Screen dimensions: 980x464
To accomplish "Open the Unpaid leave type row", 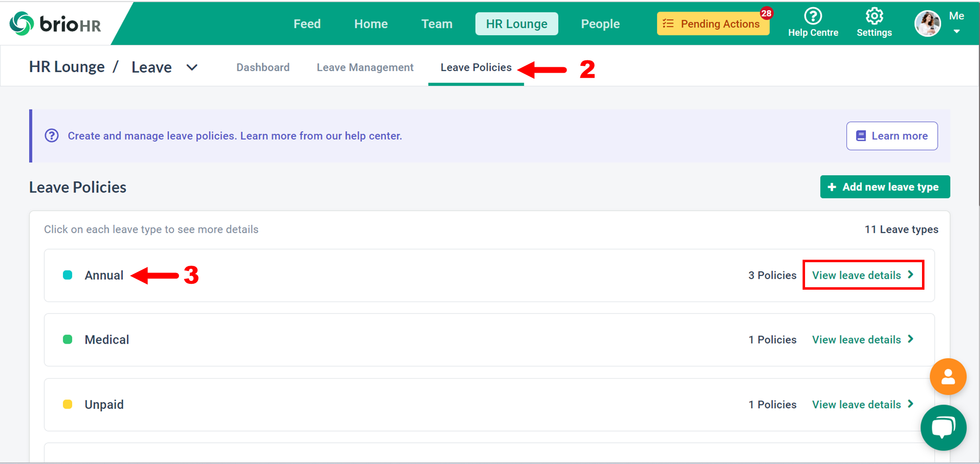I will [x=489, y=405].
